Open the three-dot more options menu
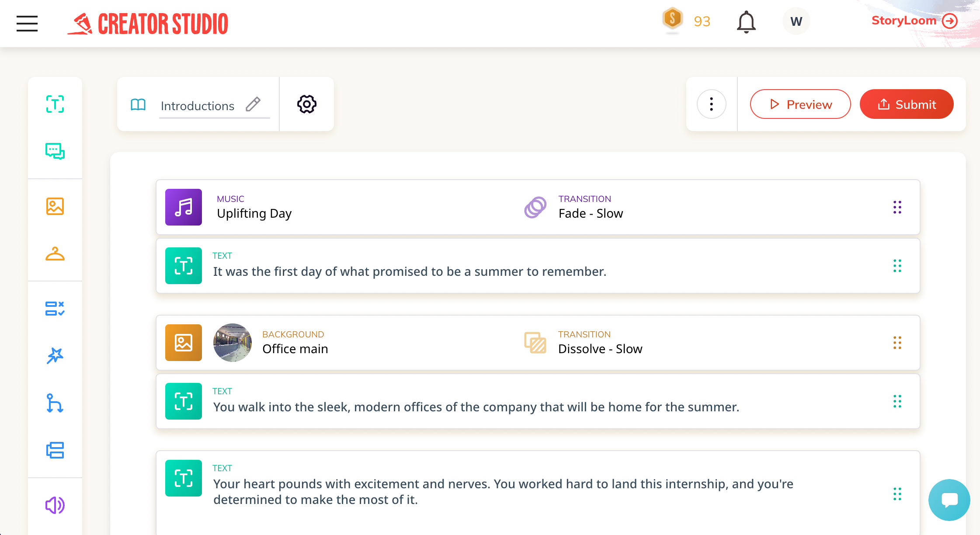Image resolution: width=980 pixels, height=535 pixels. 712,104
